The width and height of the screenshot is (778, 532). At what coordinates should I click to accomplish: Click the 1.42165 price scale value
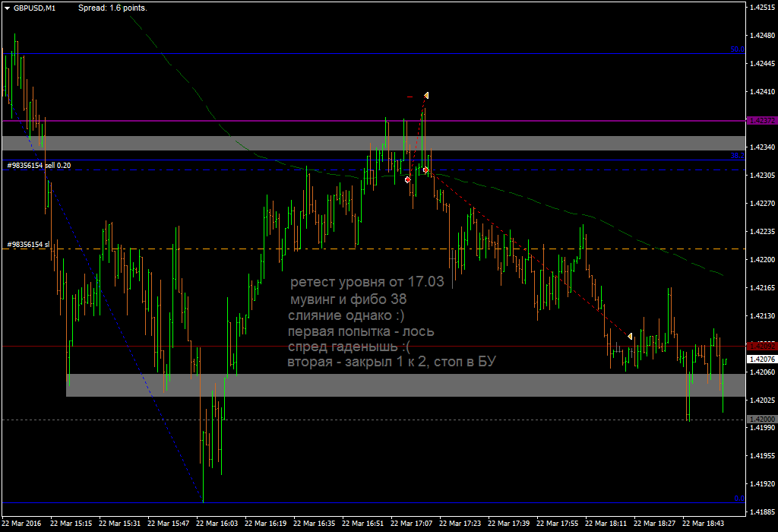(x=762, y=287)
